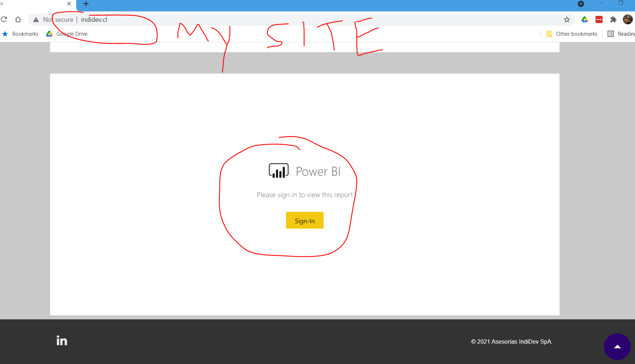The image size is (635, 364).
Task: Open the Extensions puzzle piece menu
Action: (613, 20)
